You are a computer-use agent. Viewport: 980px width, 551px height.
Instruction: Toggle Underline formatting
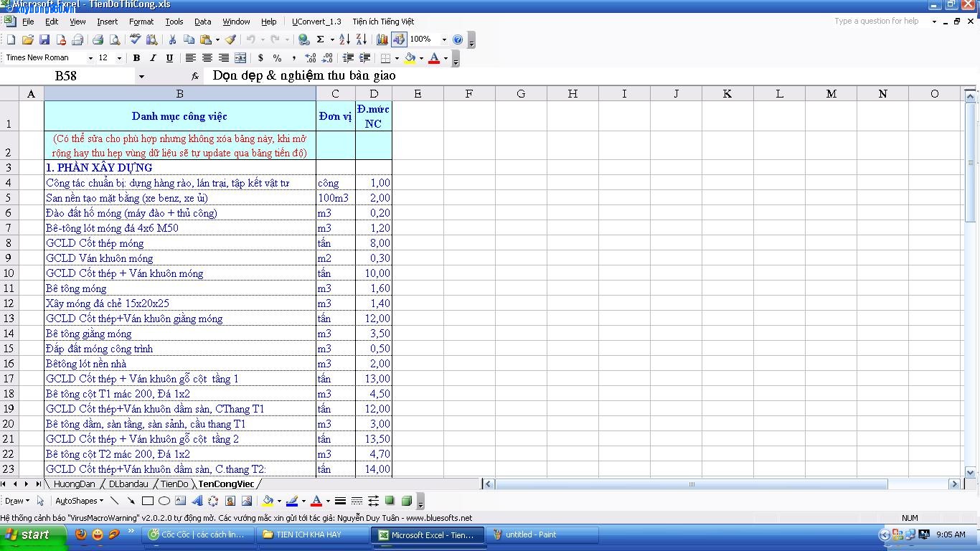[x=169, y=58]
